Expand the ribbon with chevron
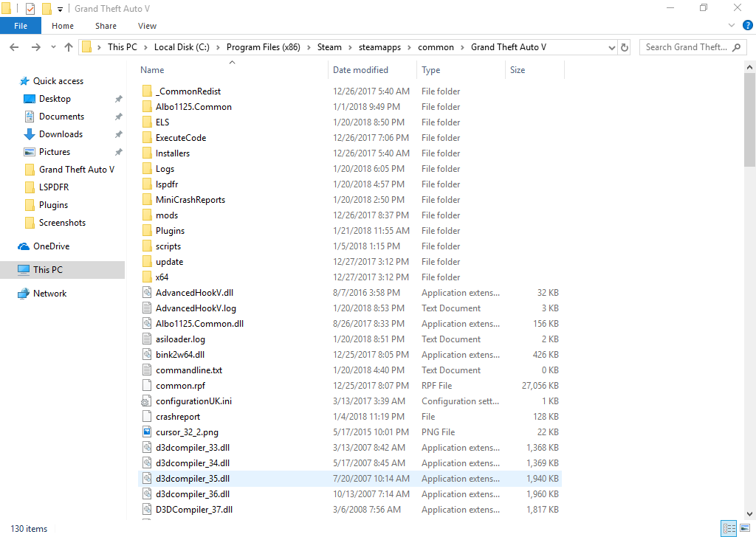This screenshot has width=756, height=537. click(732, 26)
